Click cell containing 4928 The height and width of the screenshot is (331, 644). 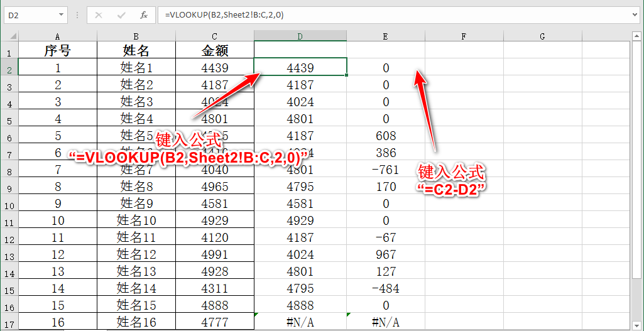pyautogui.click(x=215, y=271)
